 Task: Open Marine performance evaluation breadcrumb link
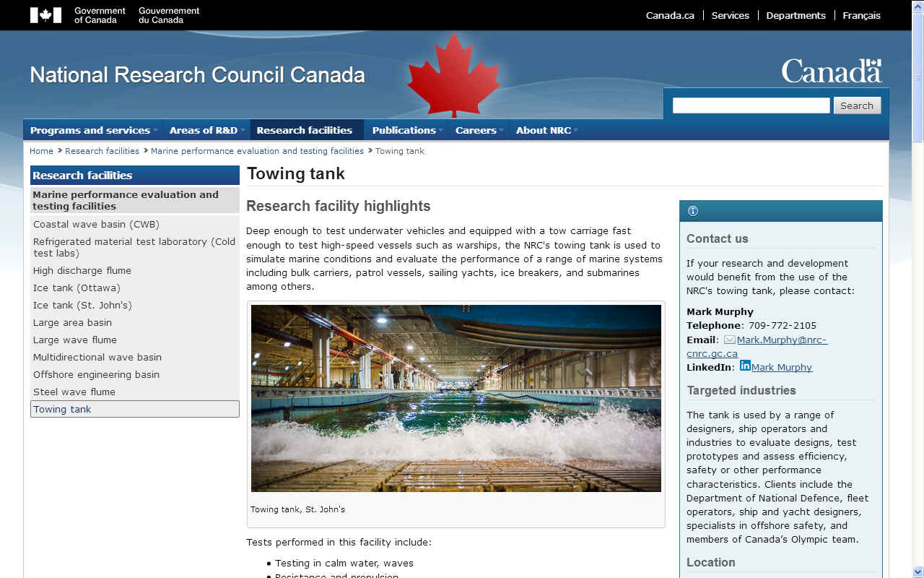pos(257,151)
